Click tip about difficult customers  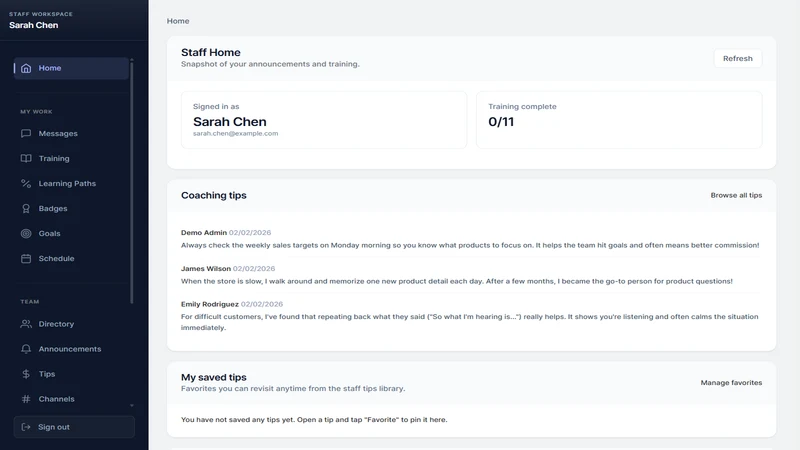click(x=469, y=322)
